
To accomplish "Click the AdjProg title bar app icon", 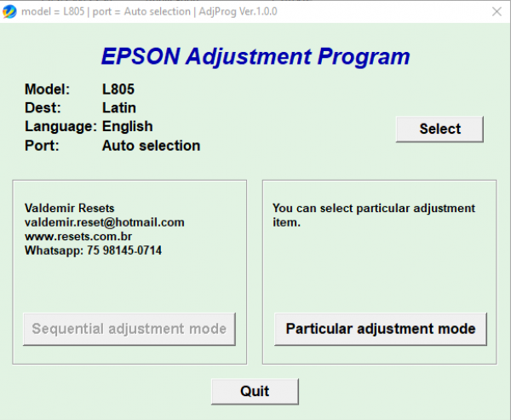I will pos(9,12).
